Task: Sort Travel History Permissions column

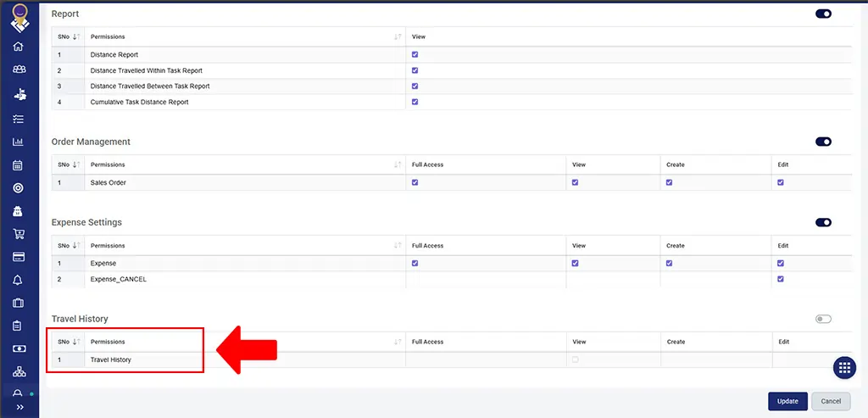Action: pos(398,342)
